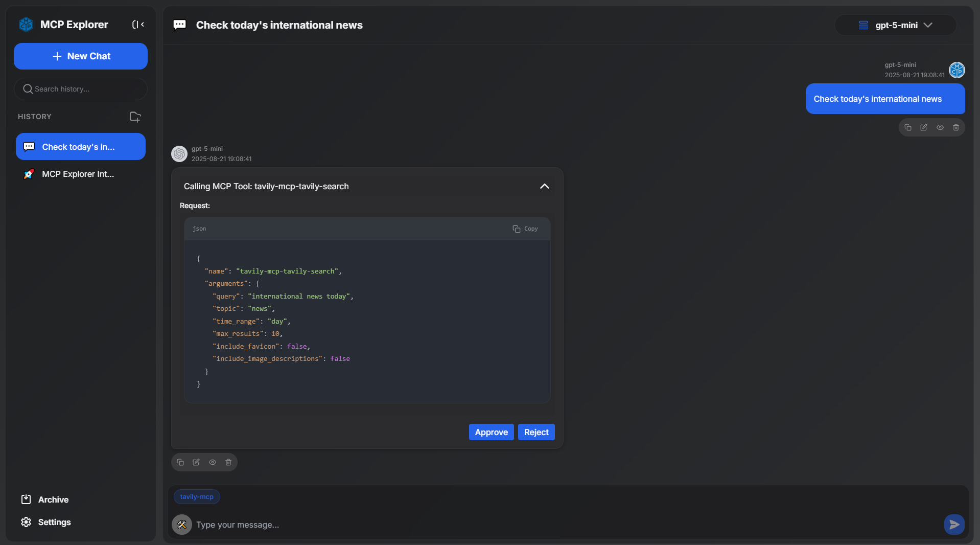Delete the assistant response via the trash icon
Image resolution: width=980 pixels, height=545 pixels.
pyautogui.click(x=228, y=462)
